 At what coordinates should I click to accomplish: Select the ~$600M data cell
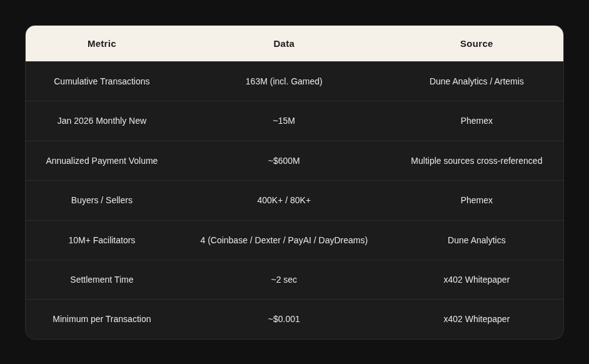tap(284, 161)
